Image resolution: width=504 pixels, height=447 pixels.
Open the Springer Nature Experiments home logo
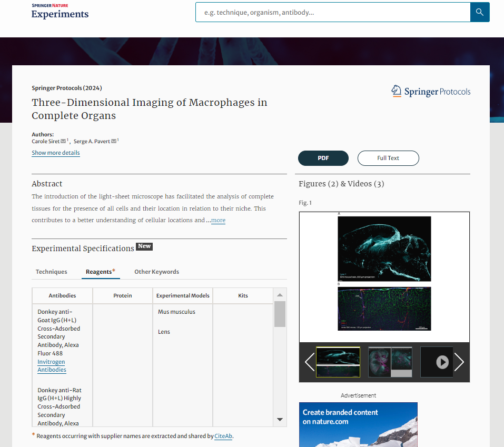coord(60,11)
